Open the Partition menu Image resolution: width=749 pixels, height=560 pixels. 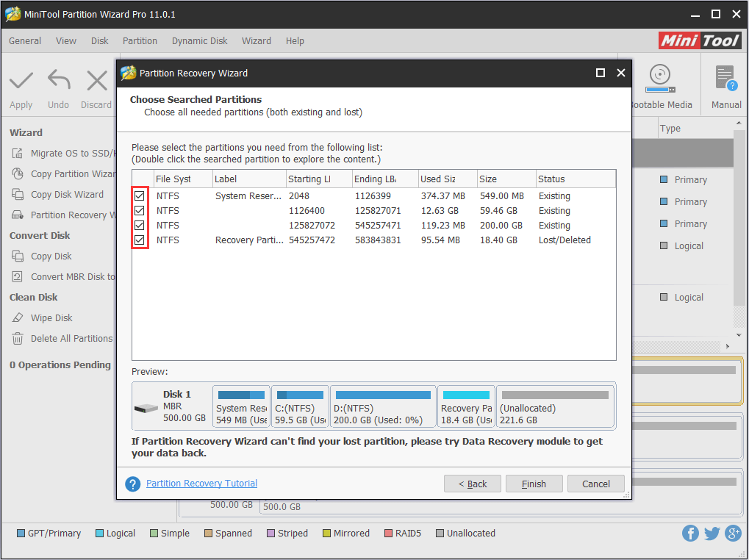(x=140, y=41)
